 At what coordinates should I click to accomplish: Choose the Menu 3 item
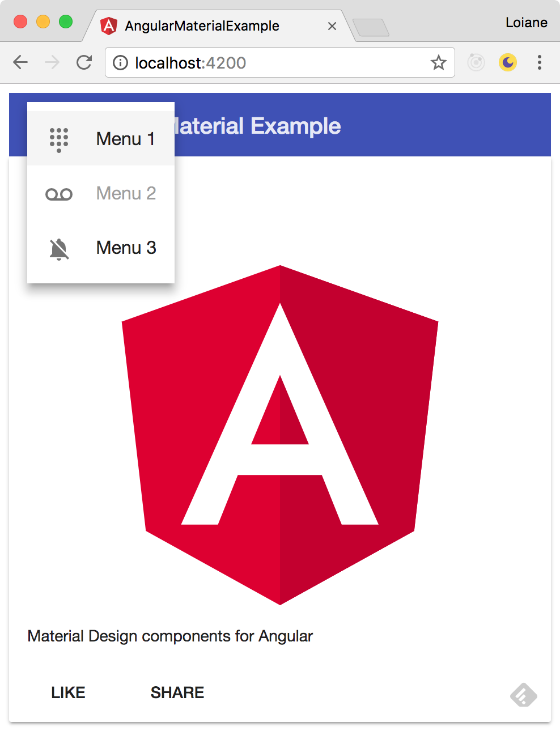[x=101, y=247]
